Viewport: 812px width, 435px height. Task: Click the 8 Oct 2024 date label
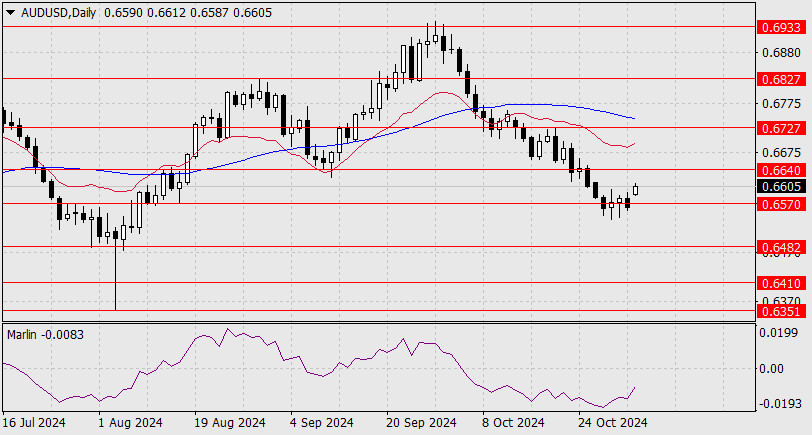pyautogui.click(x=513, y=423)
